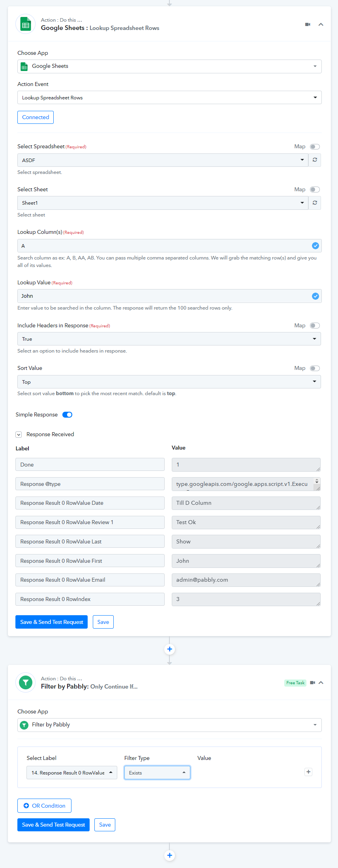
Task: Collapse the Response Received checkbox section
Action: point(19,435)
